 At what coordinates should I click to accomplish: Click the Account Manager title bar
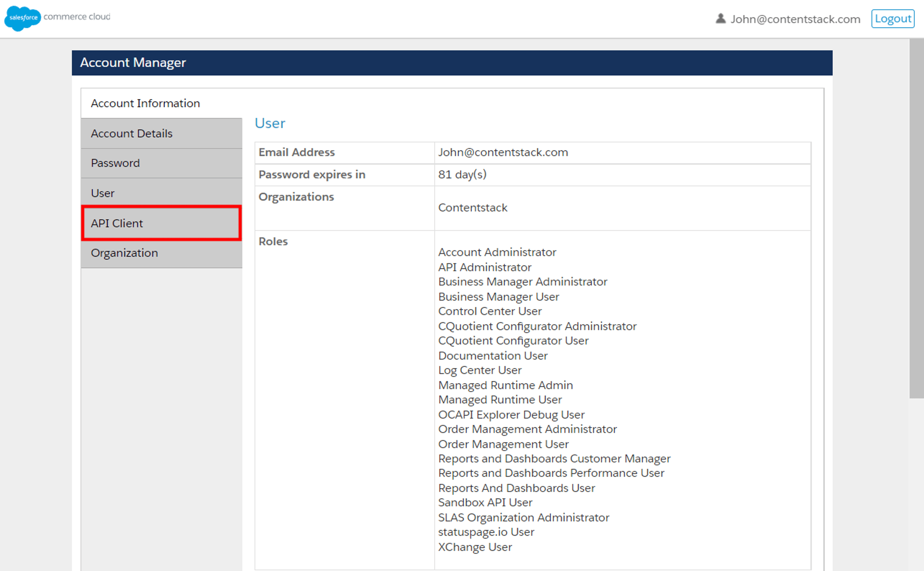click(452, 63)
